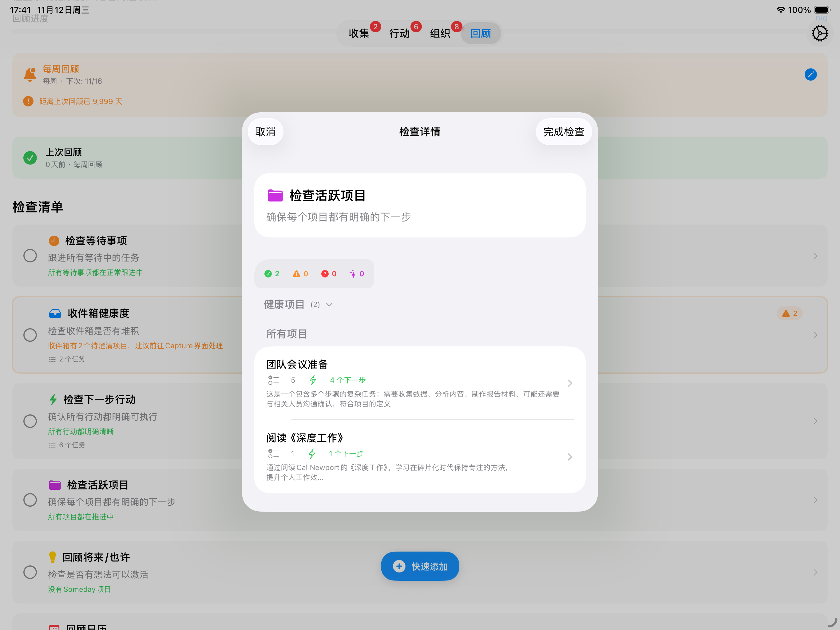Edit the 每周回顾 reminder with pencil icon
Viewport: 840px width, 630px height.
pyautogui.click(x=811, y=74)
